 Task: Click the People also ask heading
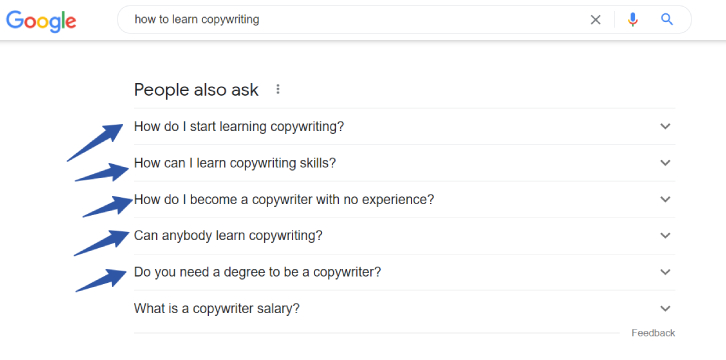point(196,90)
